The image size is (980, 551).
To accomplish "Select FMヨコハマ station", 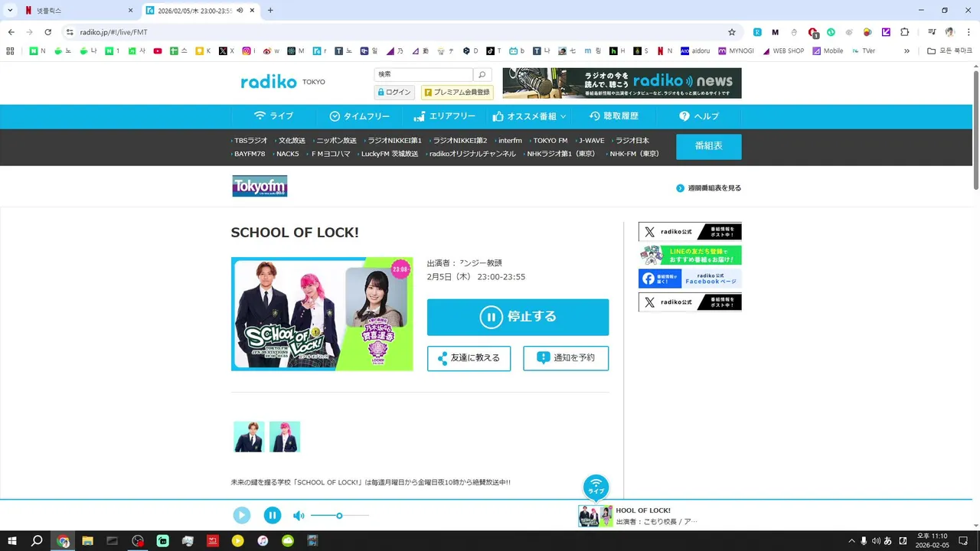I will click(x=330, y=154).
